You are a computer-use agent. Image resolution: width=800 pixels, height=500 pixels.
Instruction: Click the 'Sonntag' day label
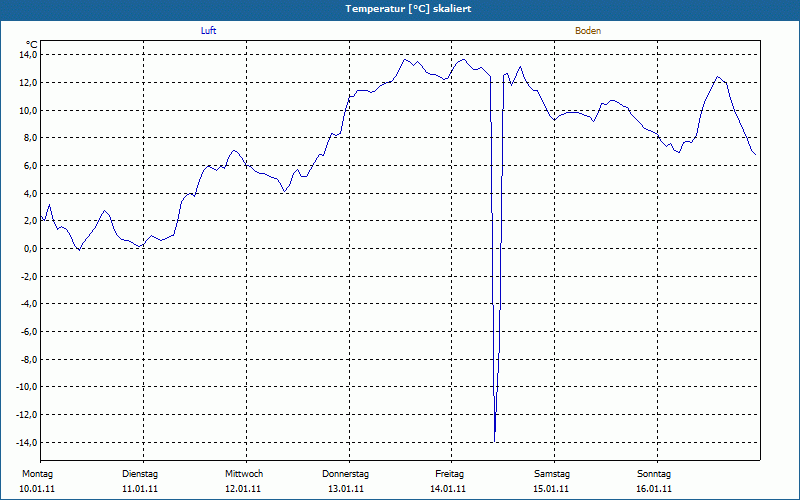[654, 474]
